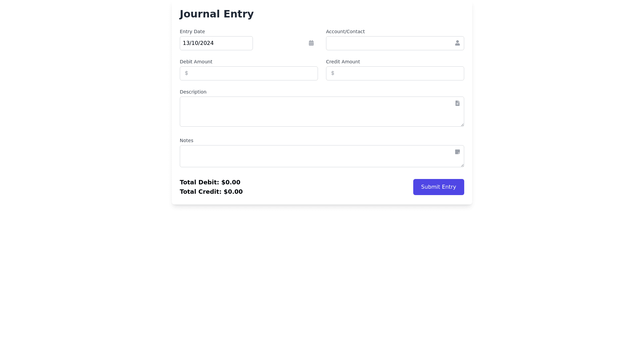
Task: Click the Entry Date label
Action: point(192,32)
